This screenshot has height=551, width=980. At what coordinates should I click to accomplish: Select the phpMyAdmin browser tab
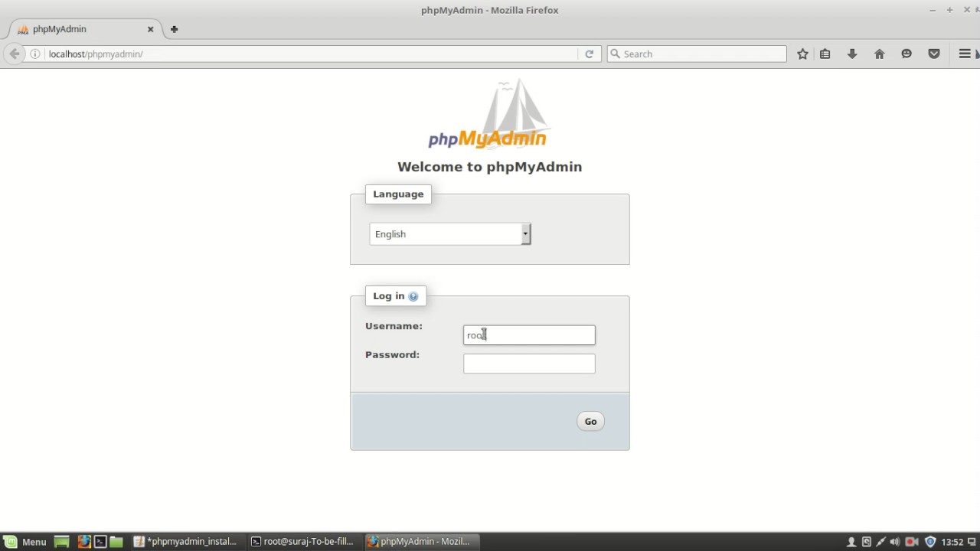pyautogui.click(x=84, y=29)
